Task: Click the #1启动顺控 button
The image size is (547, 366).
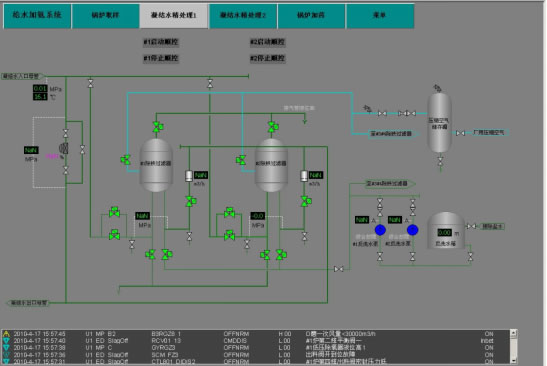Action: 161,42
